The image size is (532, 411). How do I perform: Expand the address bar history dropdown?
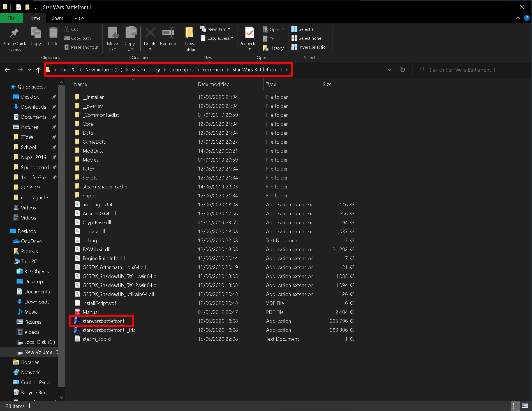coord(390,70)
